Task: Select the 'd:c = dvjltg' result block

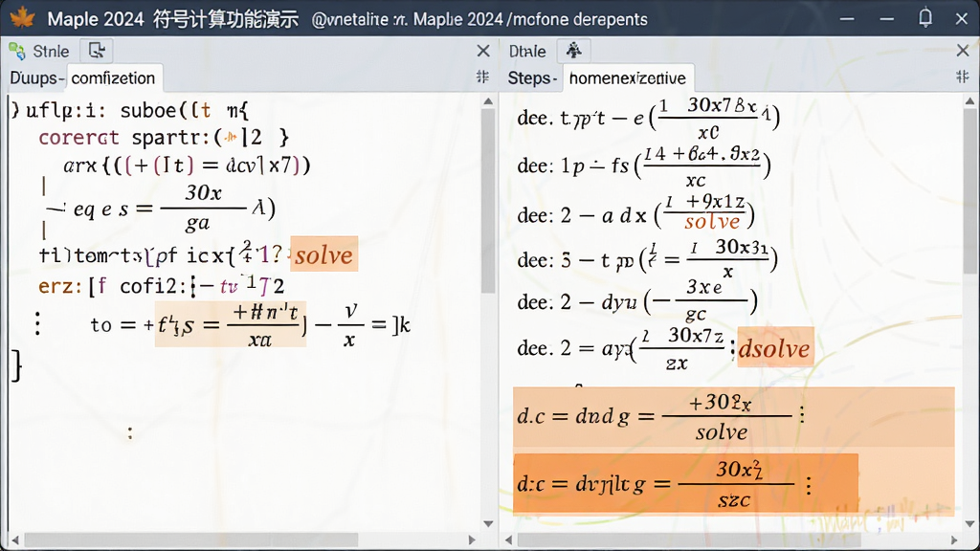Action: [x=685, y=483]
